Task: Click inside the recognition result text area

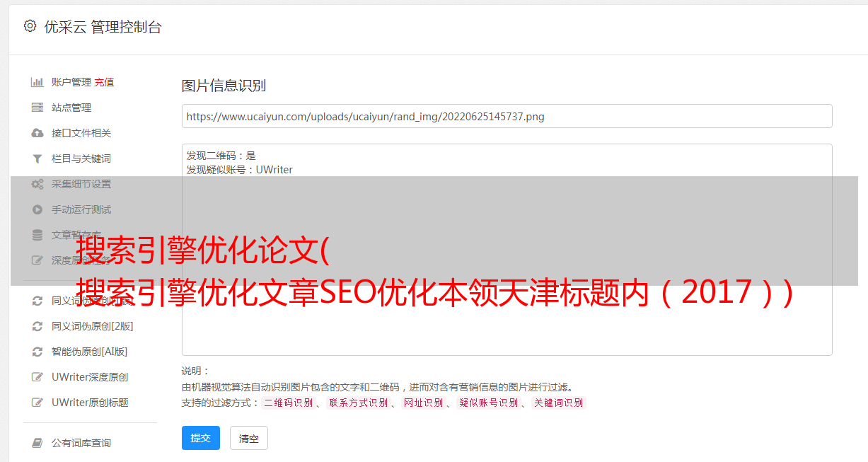Action: tap(507, 250)
